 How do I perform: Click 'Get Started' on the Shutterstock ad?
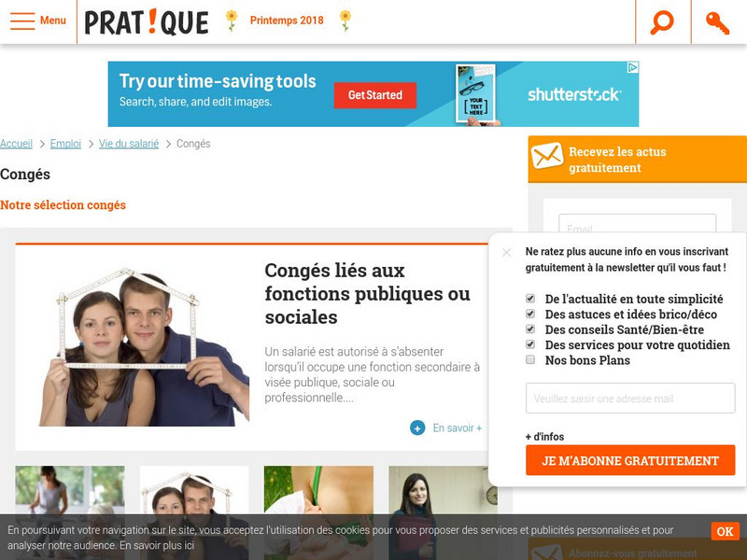[x=375, y=95]
